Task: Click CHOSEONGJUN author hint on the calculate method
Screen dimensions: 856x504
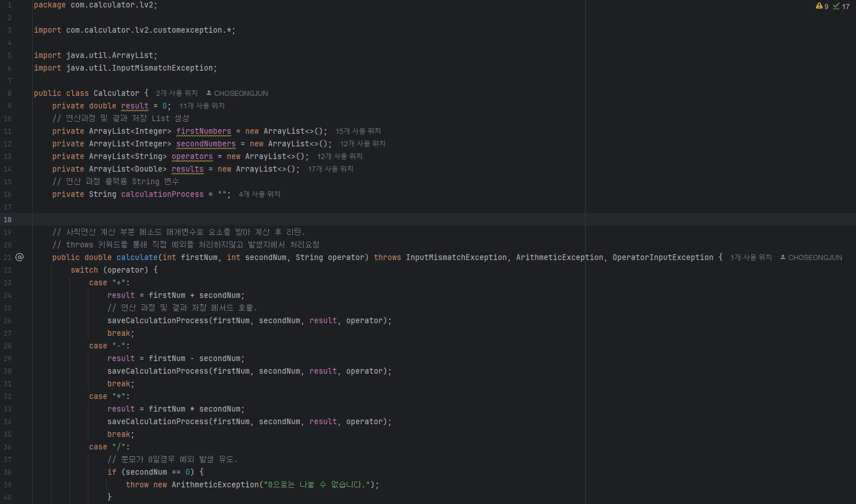Action: tap(815, 257)
